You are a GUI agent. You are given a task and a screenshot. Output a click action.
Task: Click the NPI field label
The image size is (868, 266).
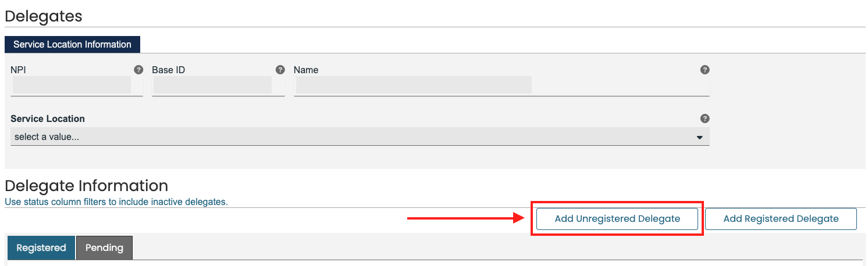click(x=19, y=70)
